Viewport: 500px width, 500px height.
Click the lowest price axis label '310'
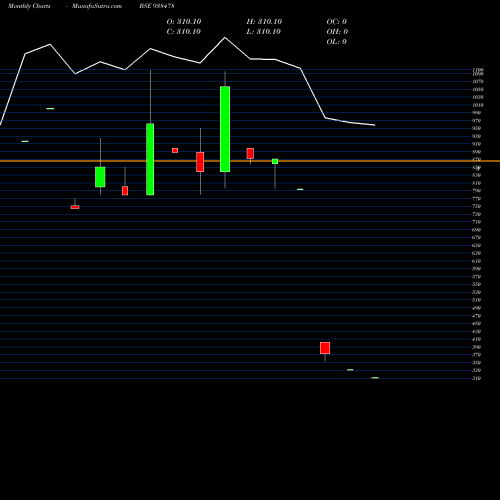click(477, 378)
